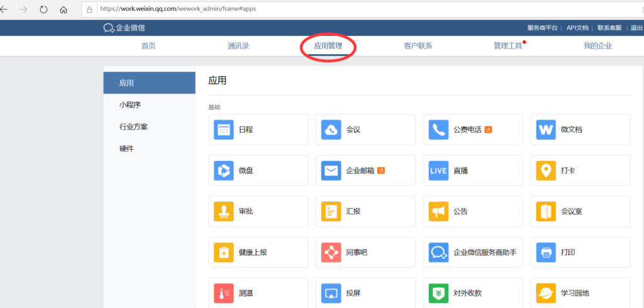The image size is (644, 308).
Task: Go back with browser back arrow
Action: 4,9
